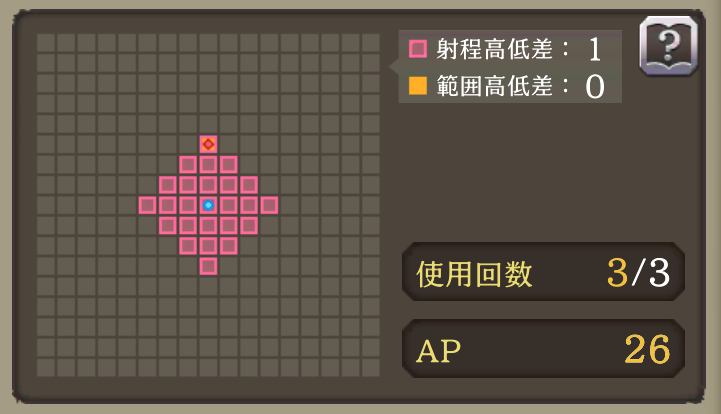The height and width of the screenshot is (414, 721).
Task: Click the orange area legend square
Action: pos(418,86)
